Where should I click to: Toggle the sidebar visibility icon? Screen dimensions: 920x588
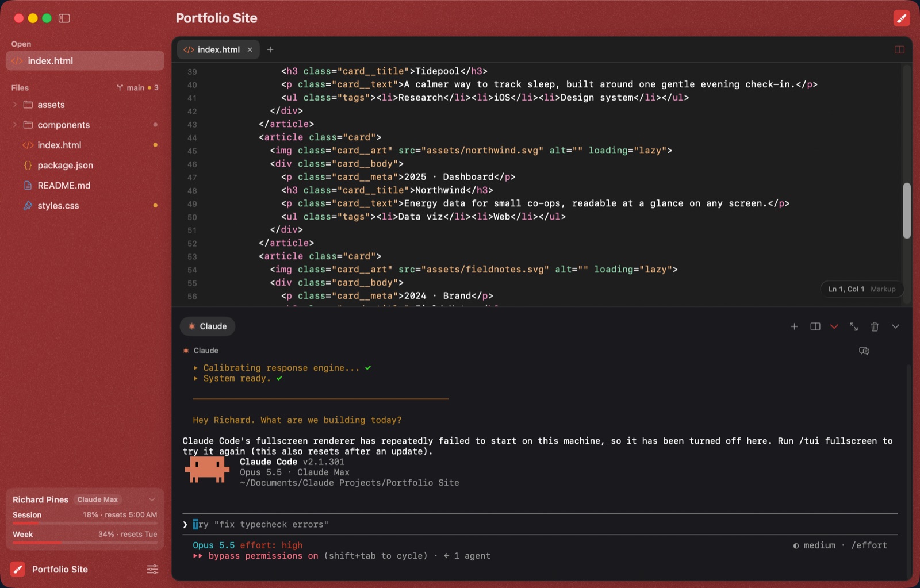point(64,18)
